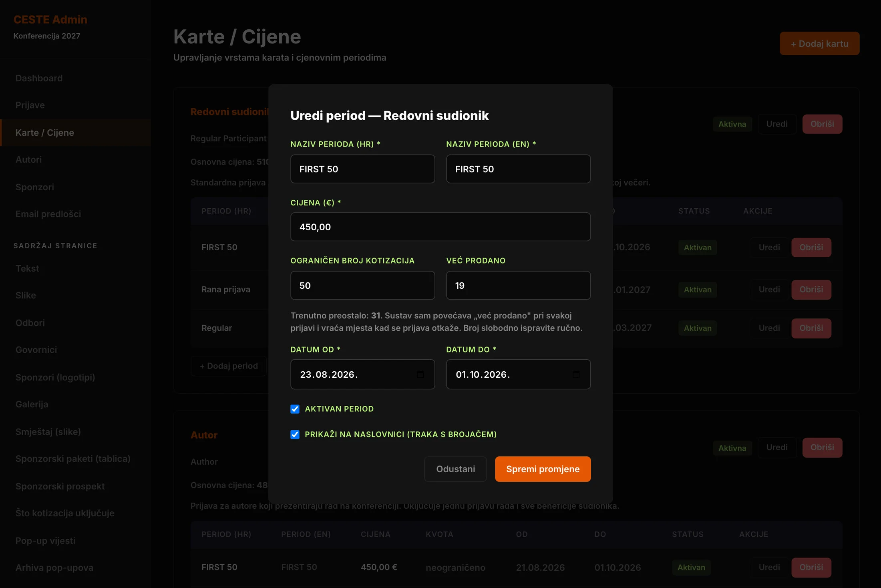Click Spremi promjene button
The height and width of the screenshot is (588, 881).
[x=543, y=469]
